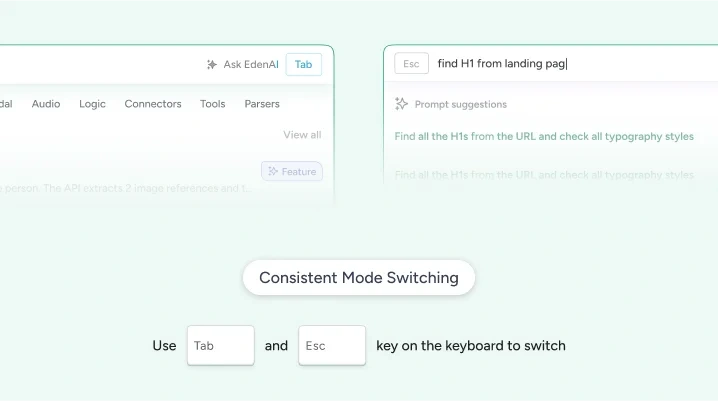Click the large Esc key before 'key on the keyboard'
The height and width of the screenshot is (401, 718).
pyautogui.click(x=332, y=346)
